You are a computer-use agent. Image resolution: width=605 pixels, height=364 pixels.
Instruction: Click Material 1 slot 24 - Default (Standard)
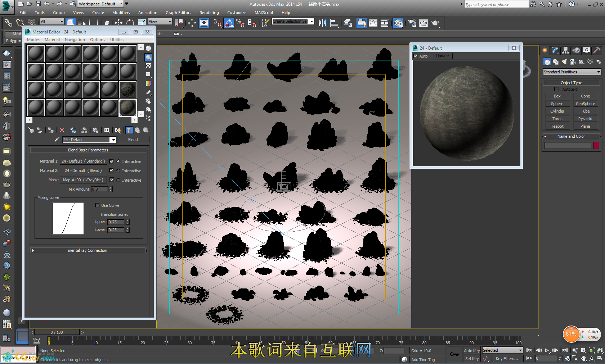tap(83, 161)
